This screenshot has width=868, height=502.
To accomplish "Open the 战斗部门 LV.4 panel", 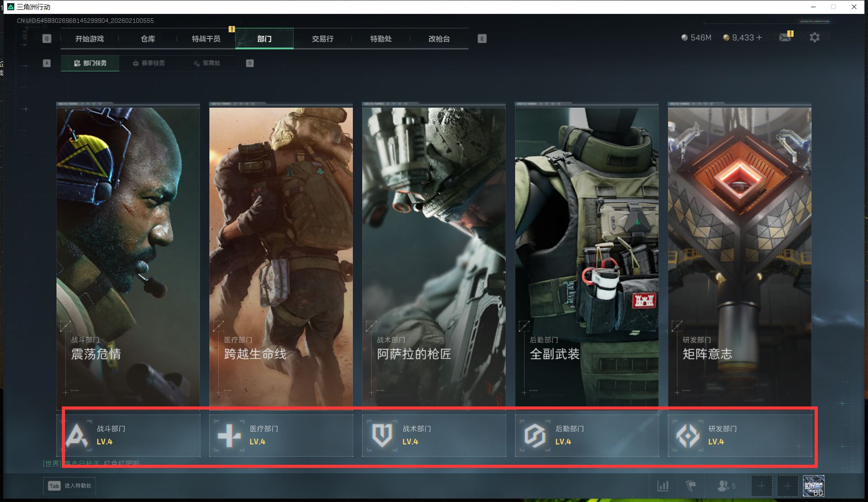I will [x=129, y=436].
